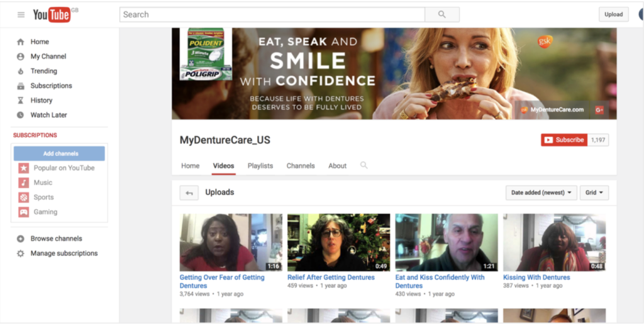This screenshot has width=644, height=324.
Task: Open the Channels tab
Action: pyautogui.click(x=301, y=166)
